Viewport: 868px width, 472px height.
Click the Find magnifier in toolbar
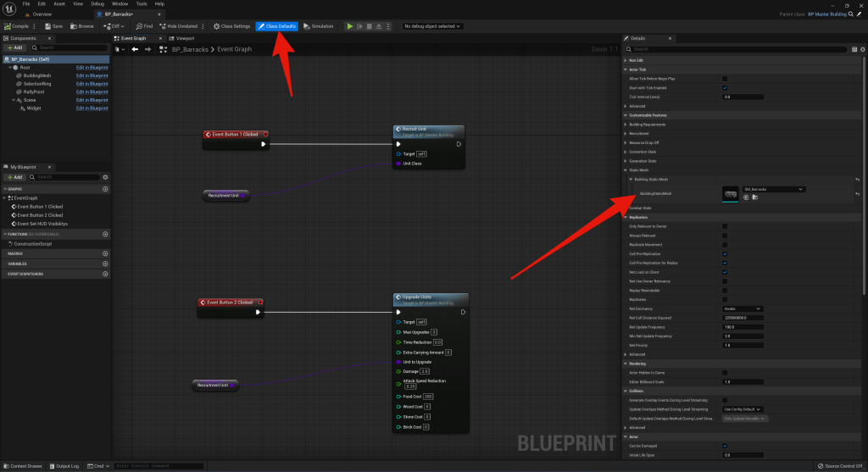(142, 26)
